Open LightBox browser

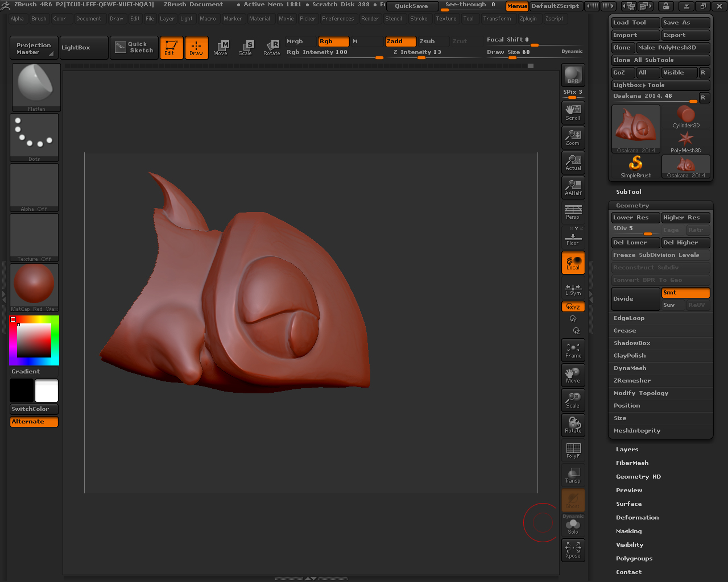[x=84, y=48]
